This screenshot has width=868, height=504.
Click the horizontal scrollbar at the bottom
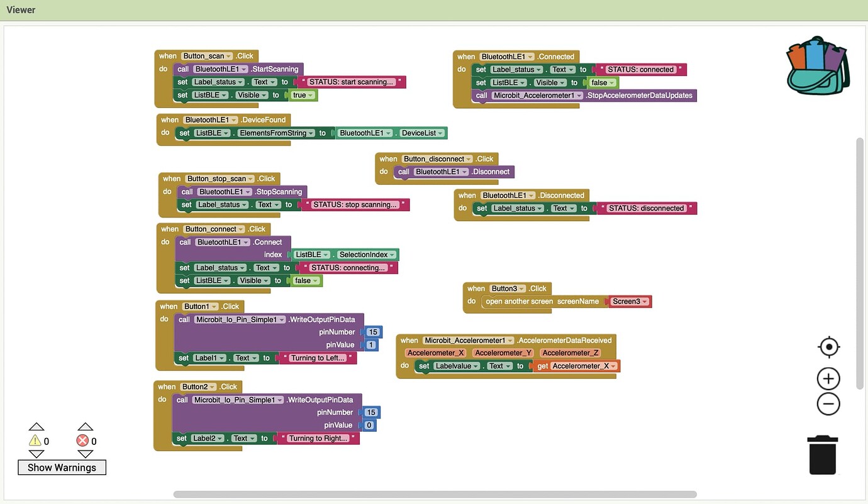(x=434, y=495)
